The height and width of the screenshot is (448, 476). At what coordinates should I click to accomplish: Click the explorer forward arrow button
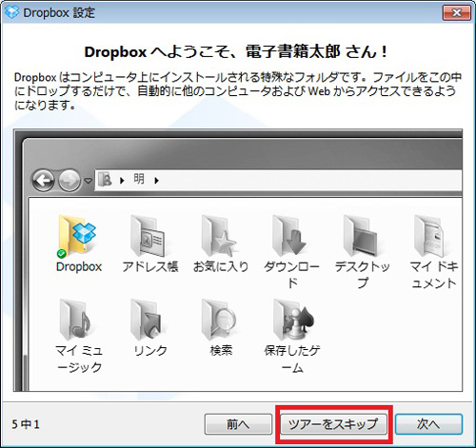tap(69, 180)
